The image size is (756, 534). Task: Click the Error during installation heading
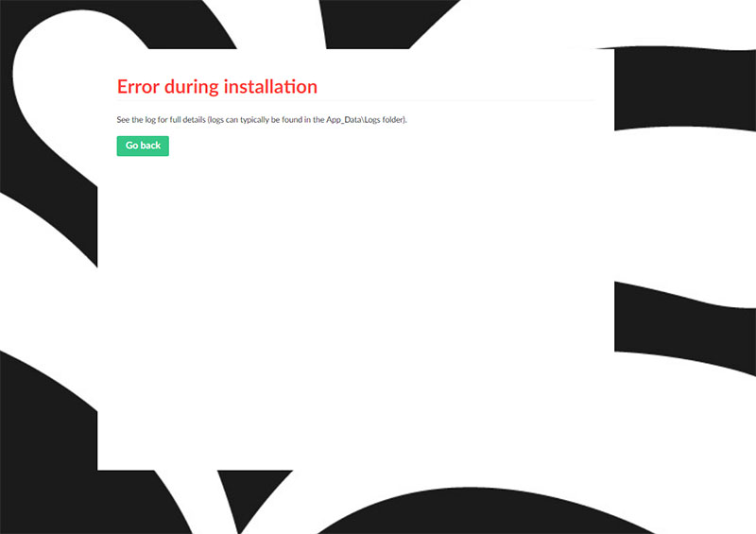point(216,86)
